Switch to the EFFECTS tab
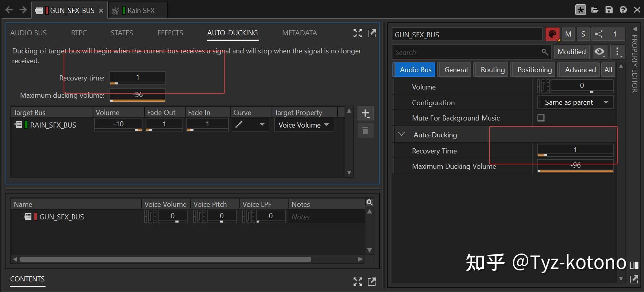 click(x=170, y=33)
